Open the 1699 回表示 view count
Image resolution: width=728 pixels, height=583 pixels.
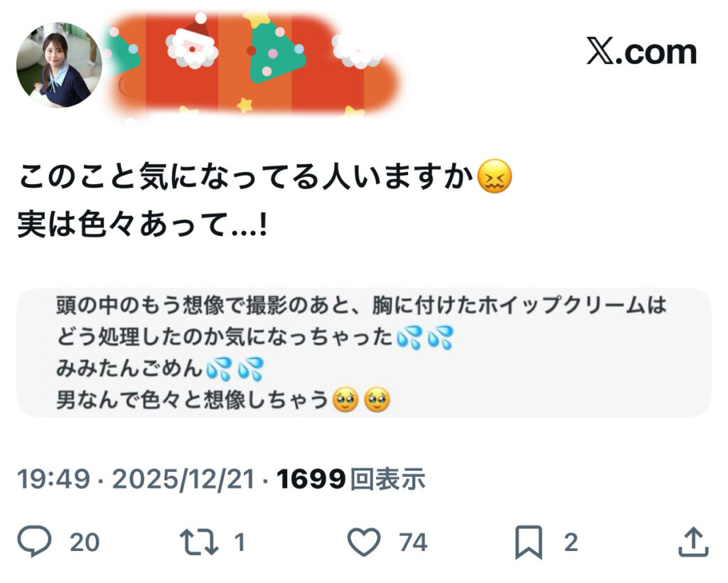tap(351, 478)
